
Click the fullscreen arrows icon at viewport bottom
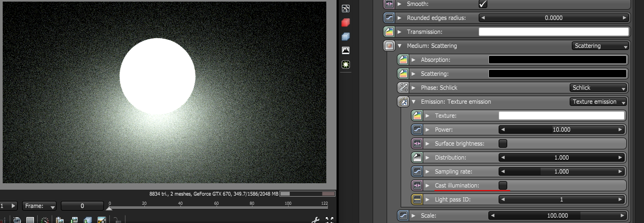point(330,220)
